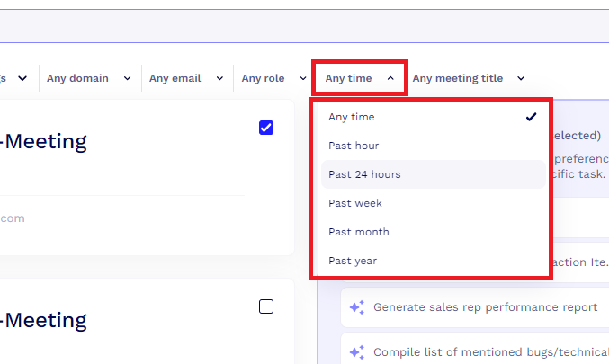609x364 pixels.
Task: Click the checkmark icon in the time menu
Action: coord(531,117)
